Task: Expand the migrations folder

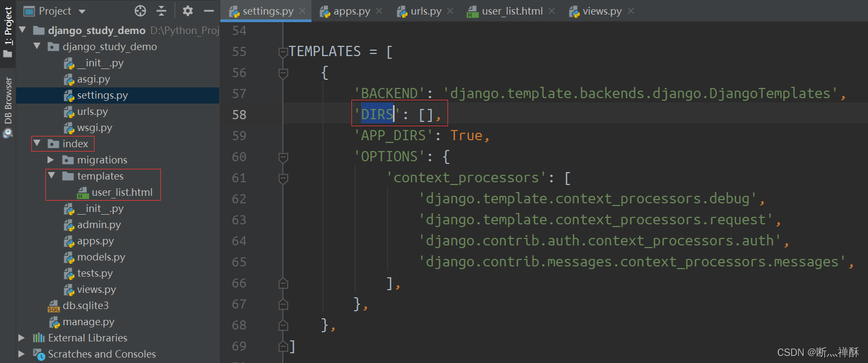Action: pos(51,160)
